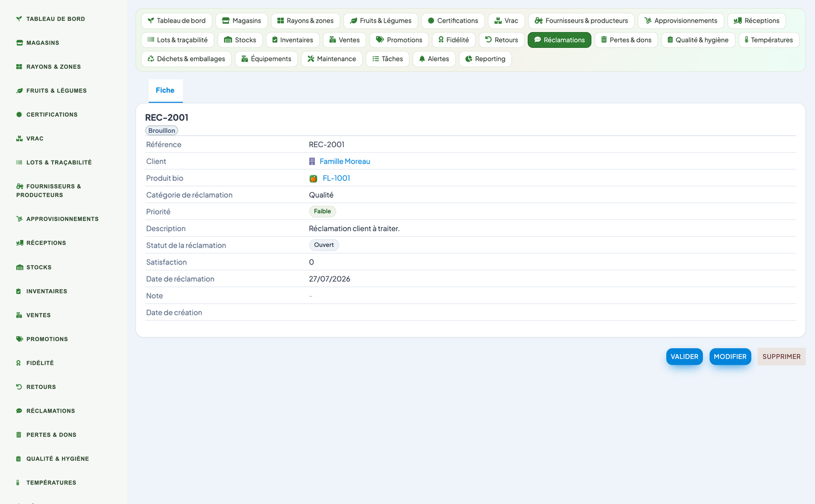Open Inventaires top navigation pill
The width and height of the screenshot is (815, 504).
(x=293, y=40)
